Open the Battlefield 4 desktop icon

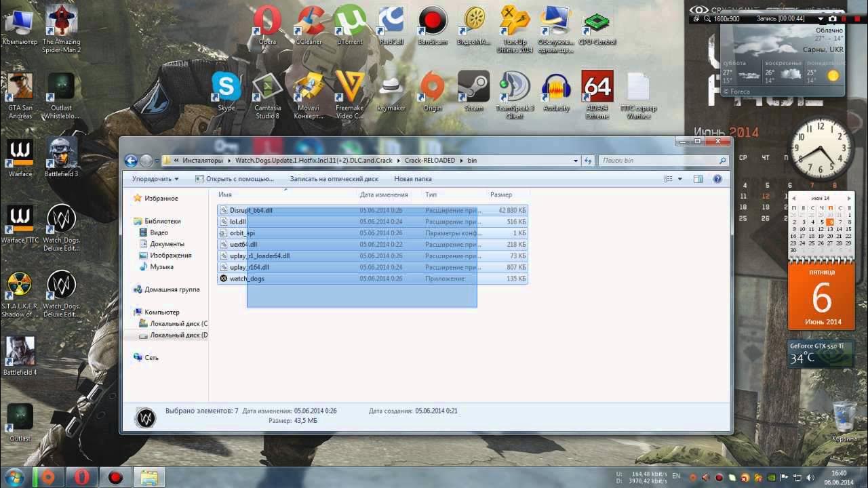pyautogui.click(x=20, y=356)
